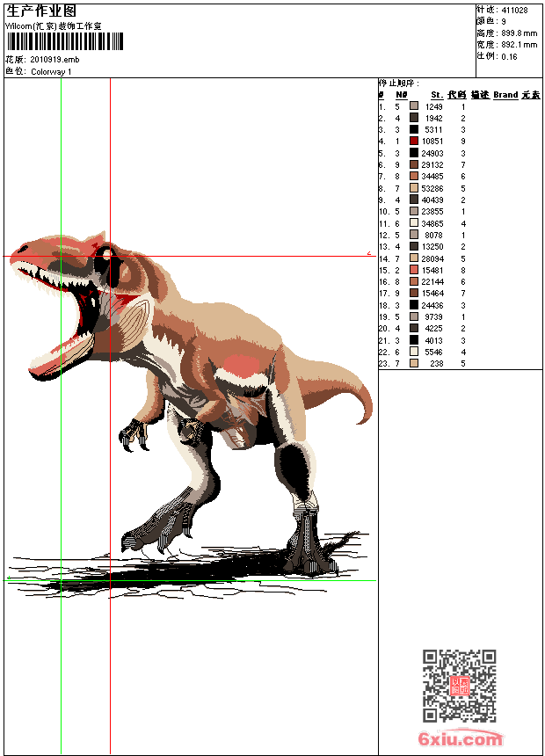Viewport: 545px width, 756px height.
Task: Choose the brown swatch in row 6
Action: [414, 164]
